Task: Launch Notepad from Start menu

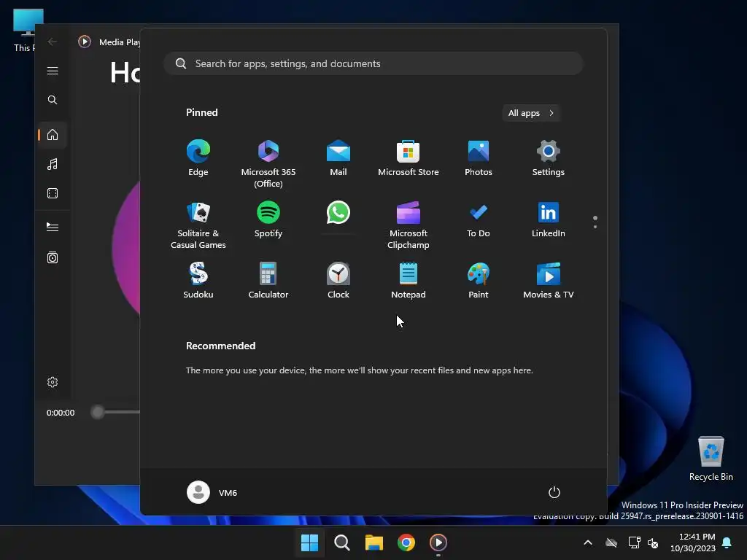Action: pyautogui.click(x=409, y=281)
